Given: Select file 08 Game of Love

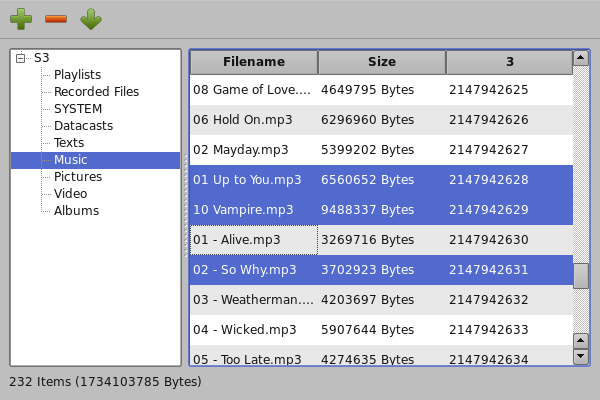Looking at the screenshot, I should tap(252, 90).
